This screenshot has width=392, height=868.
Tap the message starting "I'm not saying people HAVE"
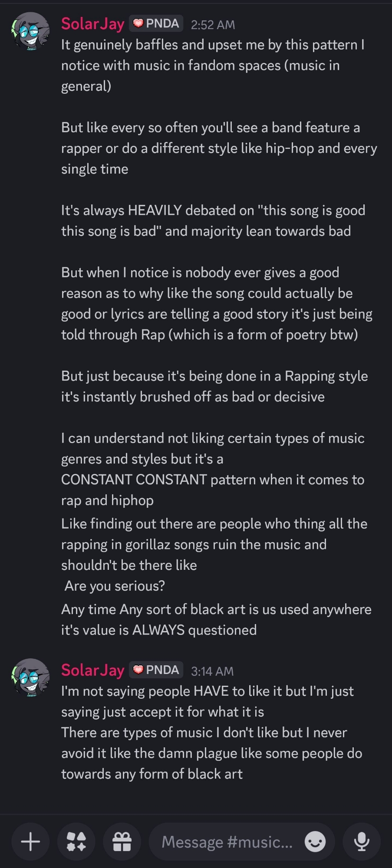click(208, 701)
